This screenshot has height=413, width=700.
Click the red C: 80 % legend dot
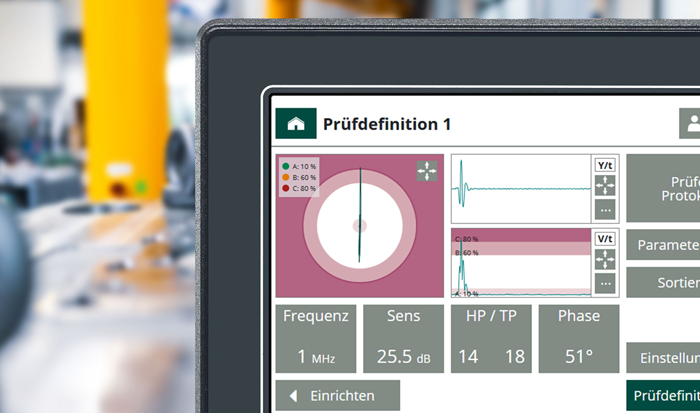[286, 188]
